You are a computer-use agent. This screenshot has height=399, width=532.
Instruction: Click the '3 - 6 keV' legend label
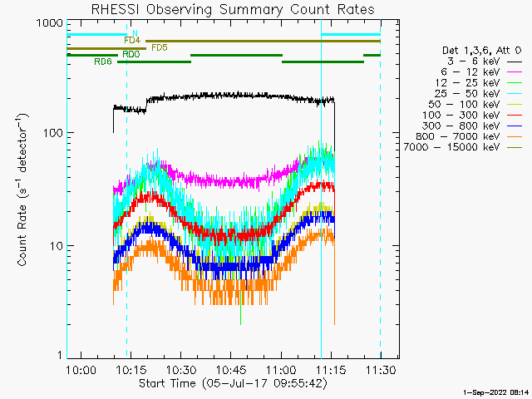473,62
